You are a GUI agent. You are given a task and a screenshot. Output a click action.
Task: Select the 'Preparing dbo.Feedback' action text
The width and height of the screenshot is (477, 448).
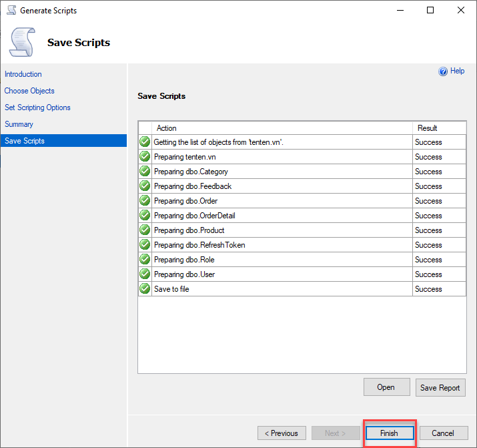(193, 186)
